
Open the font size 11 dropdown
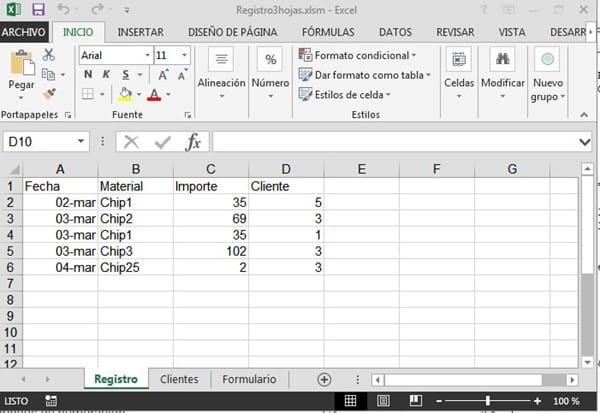[184, 56]
